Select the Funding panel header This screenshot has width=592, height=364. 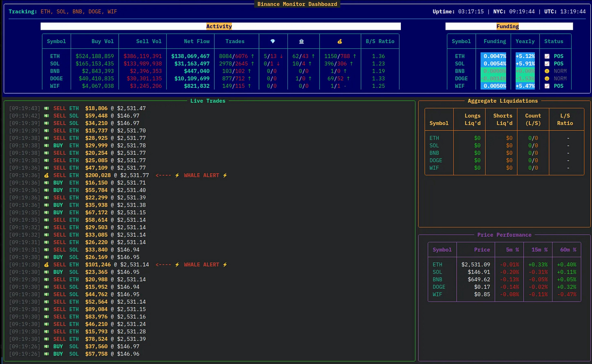(507, 26)
